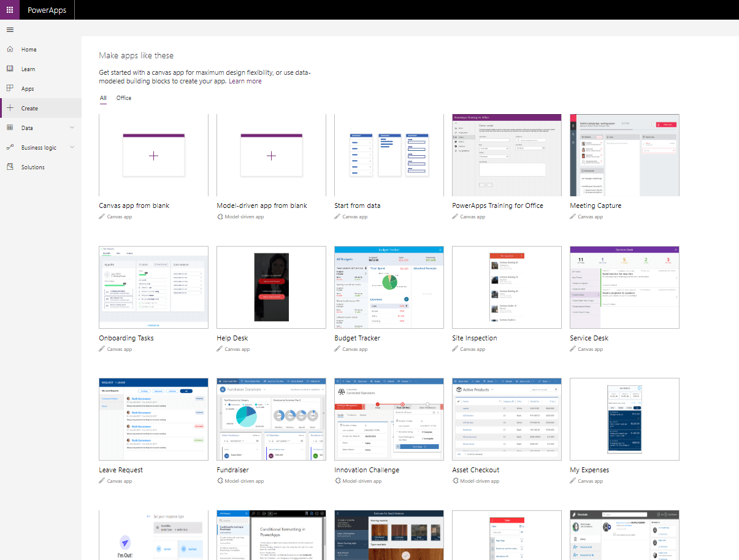Viewport: 739px width, 560px height.
Task: Click pencil icon under Site Inspection
Action: click(455, 349)
